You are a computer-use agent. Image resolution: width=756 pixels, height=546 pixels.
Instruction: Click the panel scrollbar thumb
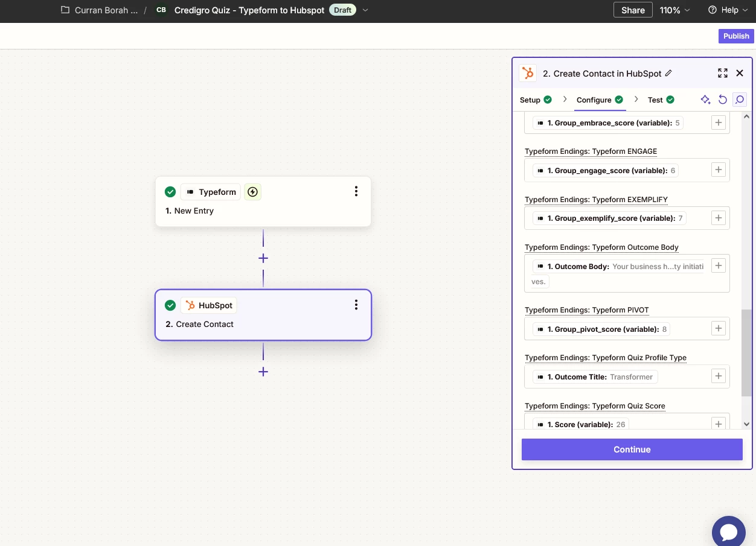[747, 353]
